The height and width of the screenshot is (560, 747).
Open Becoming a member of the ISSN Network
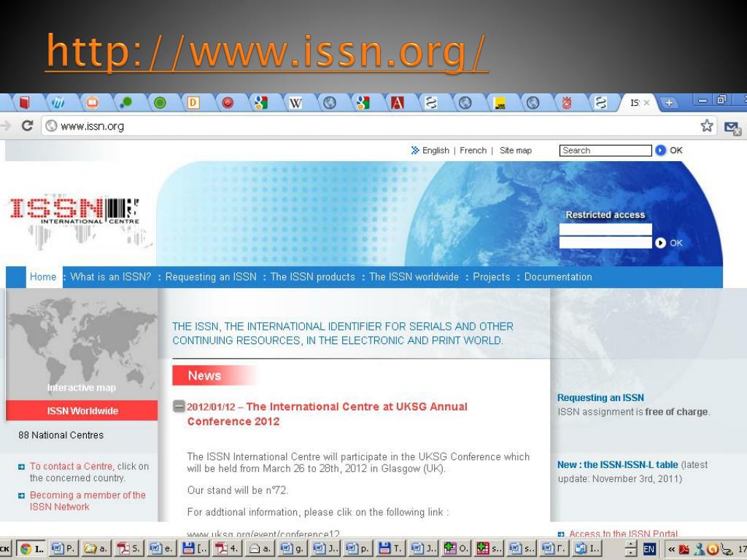pyautogui.click(x=88, y=501)
